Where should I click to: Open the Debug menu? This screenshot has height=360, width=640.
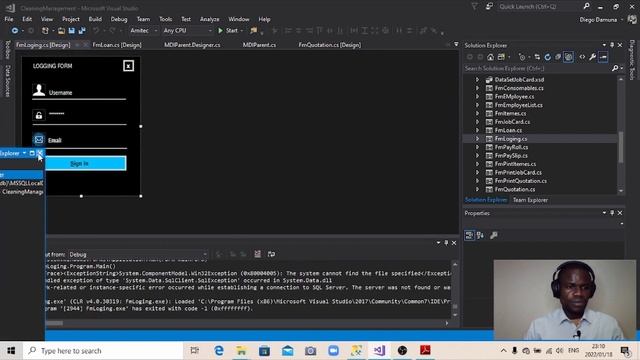tap(119, 19)
